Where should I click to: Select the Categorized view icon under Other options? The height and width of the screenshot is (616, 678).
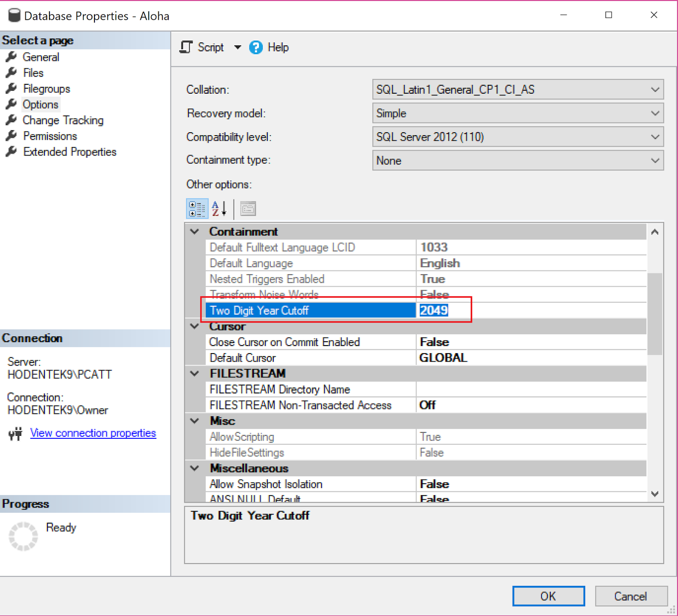(197, 208)
